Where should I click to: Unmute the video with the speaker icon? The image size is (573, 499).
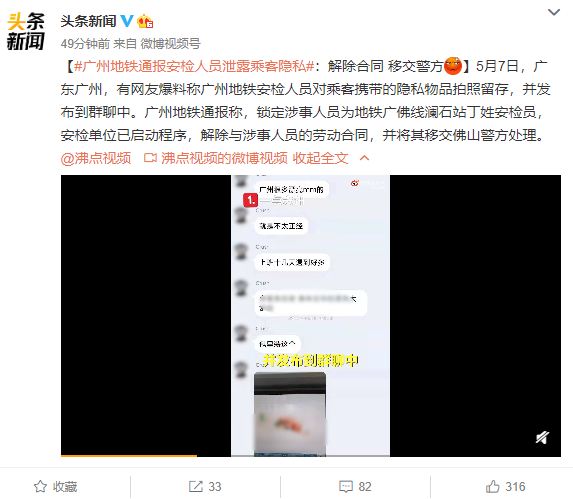coord(542,437)
